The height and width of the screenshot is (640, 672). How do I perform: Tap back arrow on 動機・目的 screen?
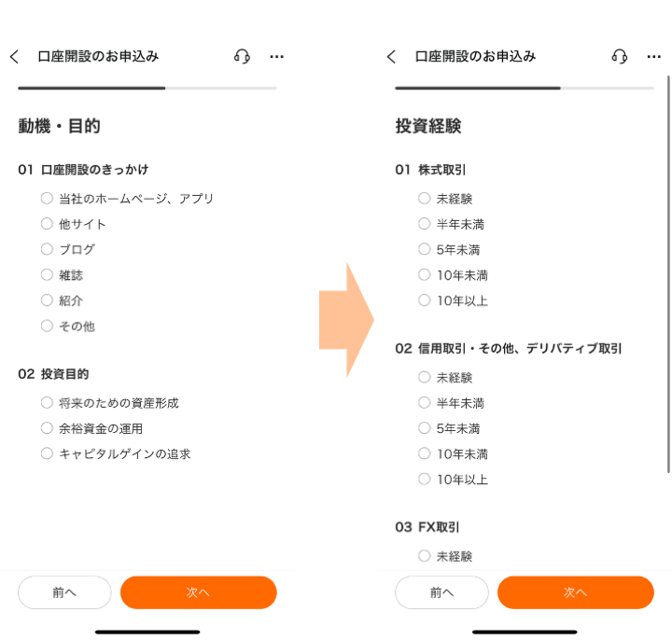(14, 57)
